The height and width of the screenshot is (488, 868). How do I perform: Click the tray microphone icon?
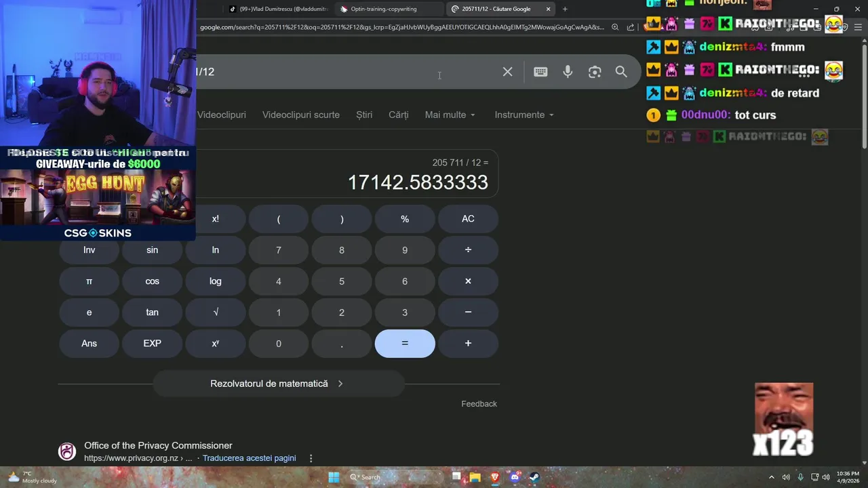click(x=801, y=477)
